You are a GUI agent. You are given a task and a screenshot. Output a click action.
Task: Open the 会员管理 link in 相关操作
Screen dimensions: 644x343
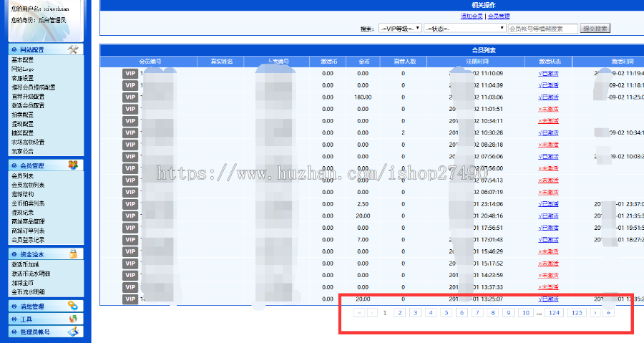499,16
